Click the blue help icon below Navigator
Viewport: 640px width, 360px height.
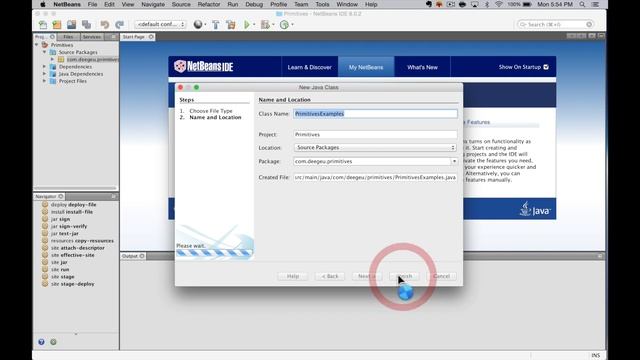click(41, 342)
